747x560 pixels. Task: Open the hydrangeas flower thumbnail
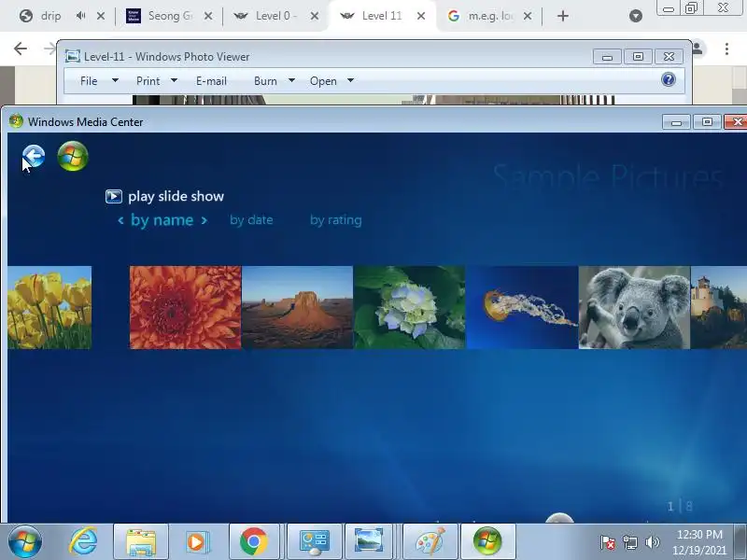(x=410, y=308)
